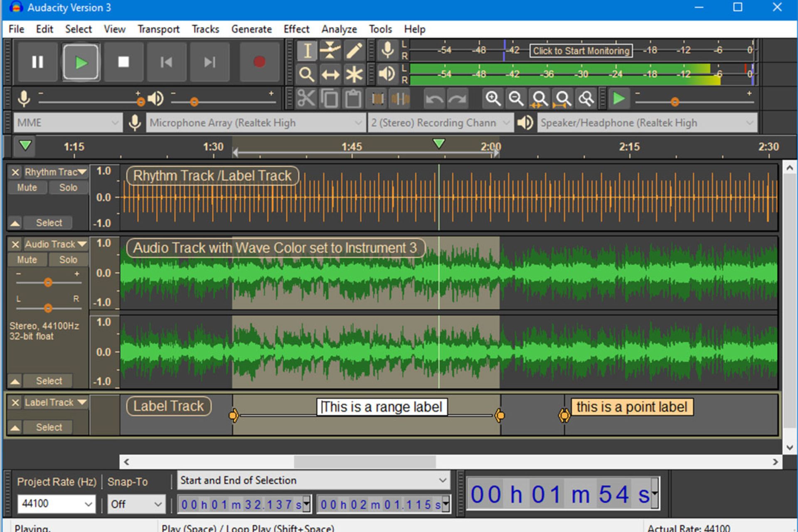Click the Paste clipboard icon

click(x=353, y=99)
